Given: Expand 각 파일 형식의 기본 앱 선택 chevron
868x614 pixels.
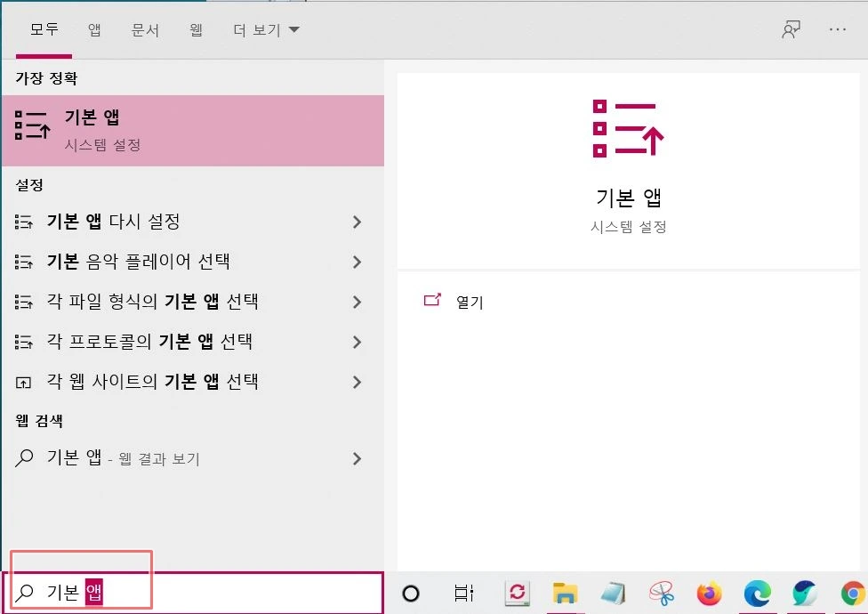Looking at the screenshot, I should 357,302.
